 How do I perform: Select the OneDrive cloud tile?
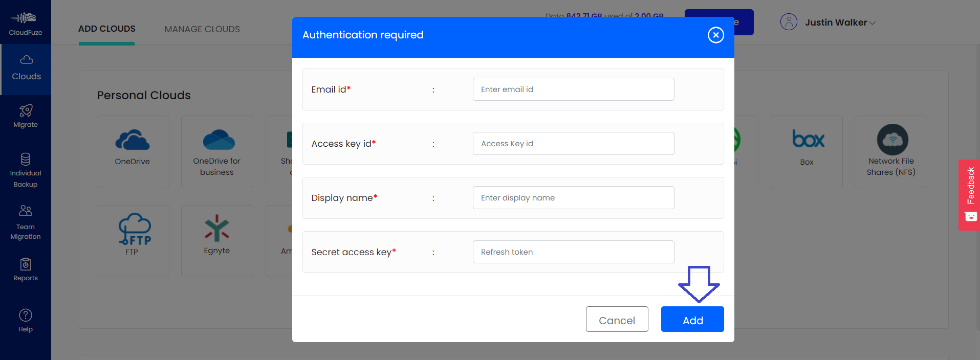[133, 151]
